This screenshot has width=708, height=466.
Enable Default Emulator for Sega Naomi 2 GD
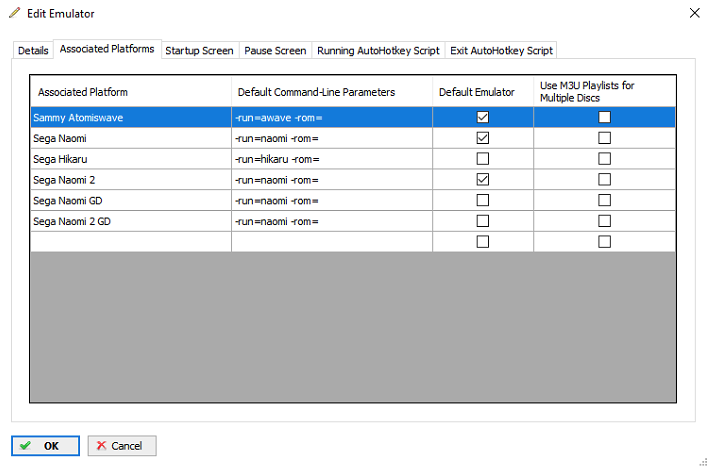click(483, 221)
